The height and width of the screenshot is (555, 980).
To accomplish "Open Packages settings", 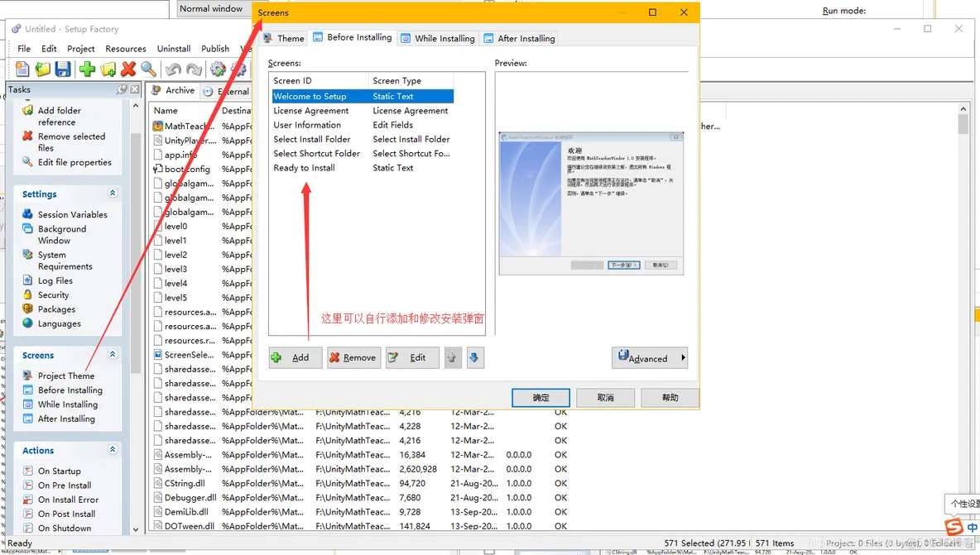I will 56,309.
